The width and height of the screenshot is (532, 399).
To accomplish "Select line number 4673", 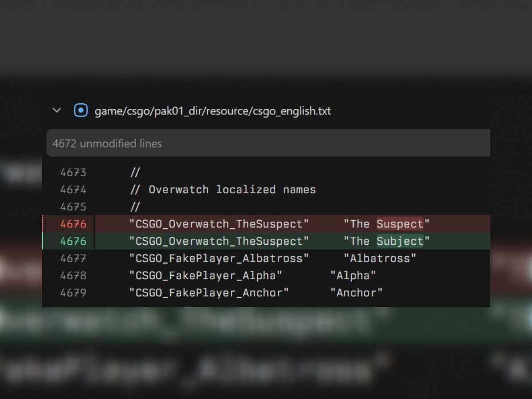I will point(73,172).
